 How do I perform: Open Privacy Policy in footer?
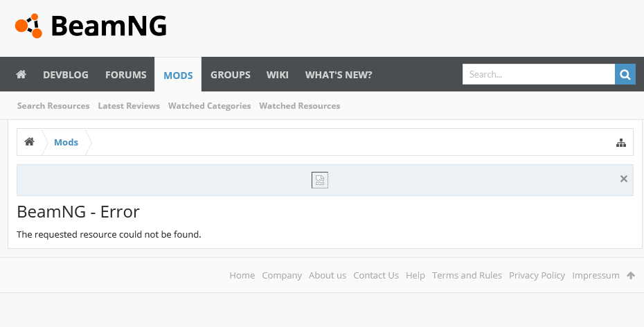click(537, 275)
